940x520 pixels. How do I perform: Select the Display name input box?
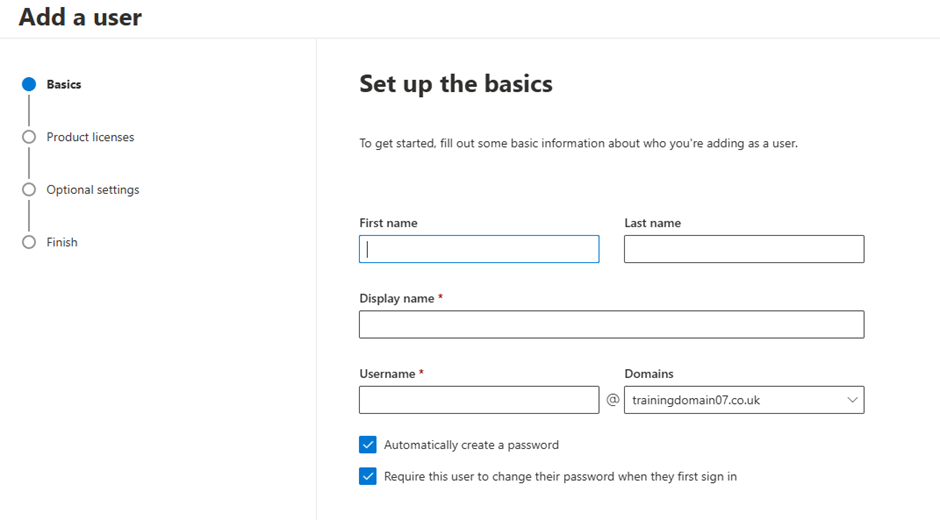pyautogui.click(x=611, y=324)
